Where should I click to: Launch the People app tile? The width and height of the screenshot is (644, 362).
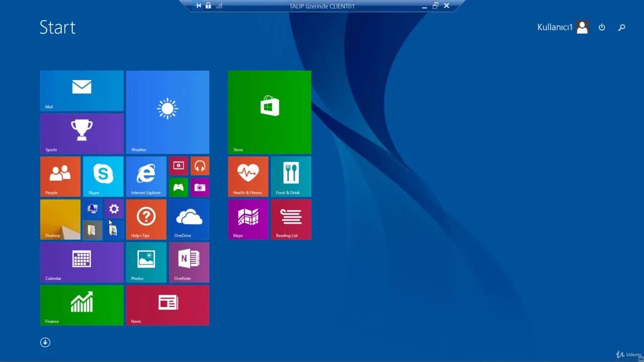click(60, 176)
